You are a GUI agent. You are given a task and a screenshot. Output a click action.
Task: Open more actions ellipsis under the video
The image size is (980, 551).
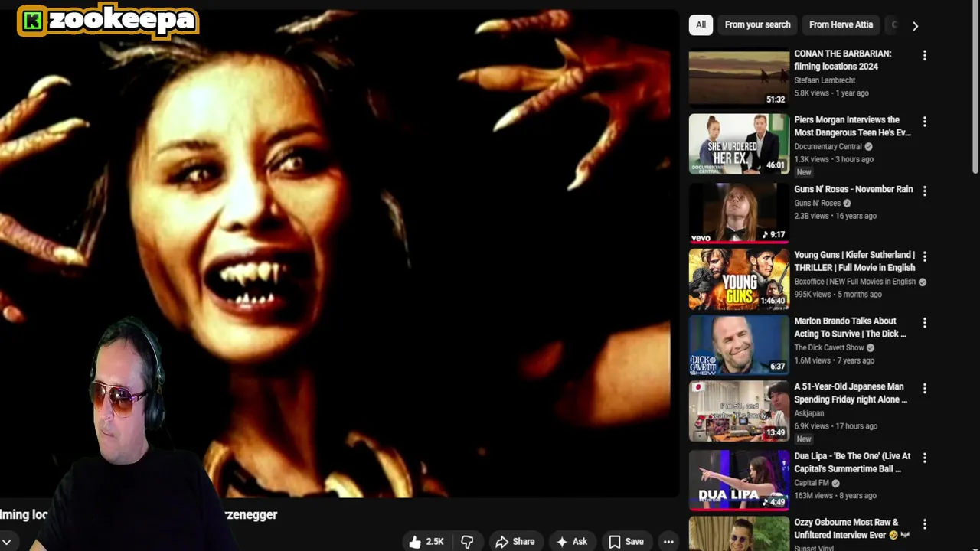668,542
